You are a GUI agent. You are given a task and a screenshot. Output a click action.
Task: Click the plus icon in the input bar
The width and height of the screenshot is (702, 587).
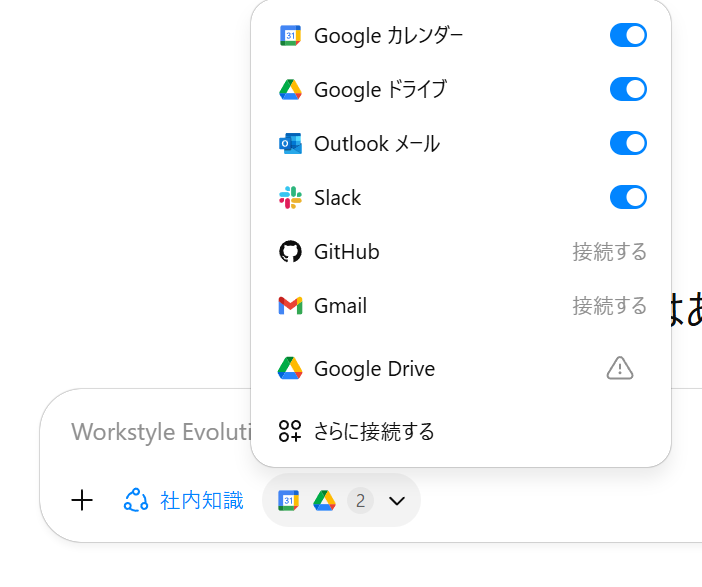click(x=82, y=500)
